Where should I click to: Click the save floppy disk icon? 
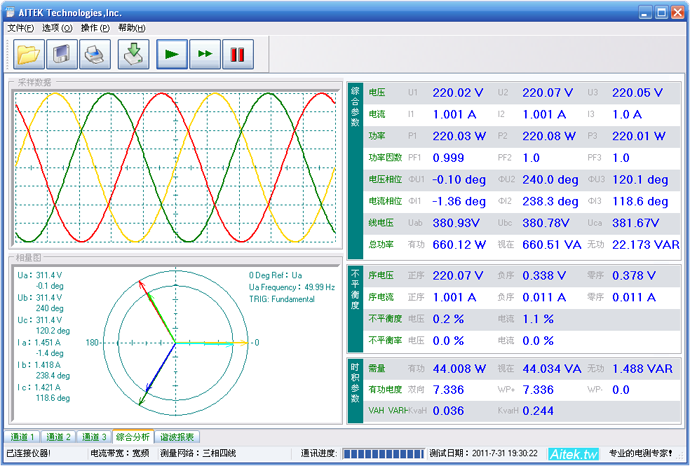click(62, 54)
